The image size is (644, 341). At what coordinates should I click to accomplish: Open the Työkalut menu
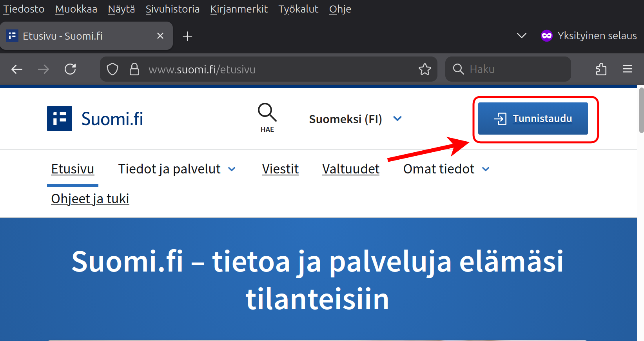point(298,9)
